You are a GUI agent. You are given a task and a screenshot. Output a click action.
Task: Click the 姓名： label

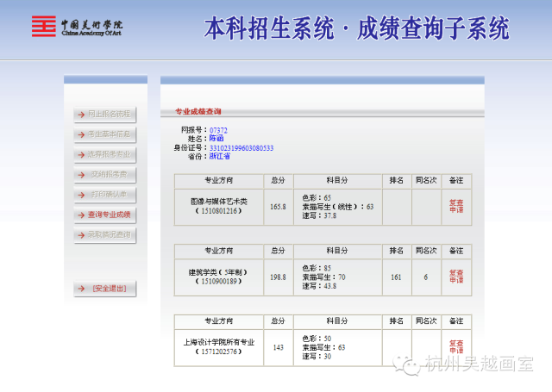click(198, 139)
